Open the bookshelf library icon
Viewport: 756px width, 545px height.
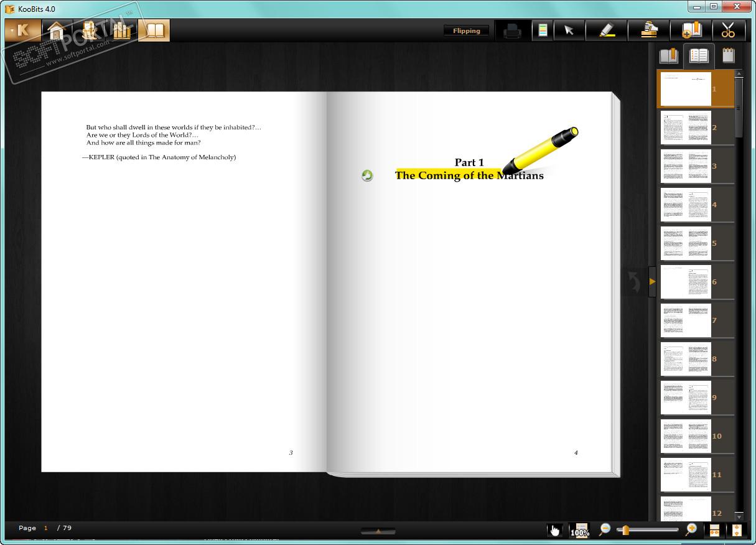coord(121,30)
